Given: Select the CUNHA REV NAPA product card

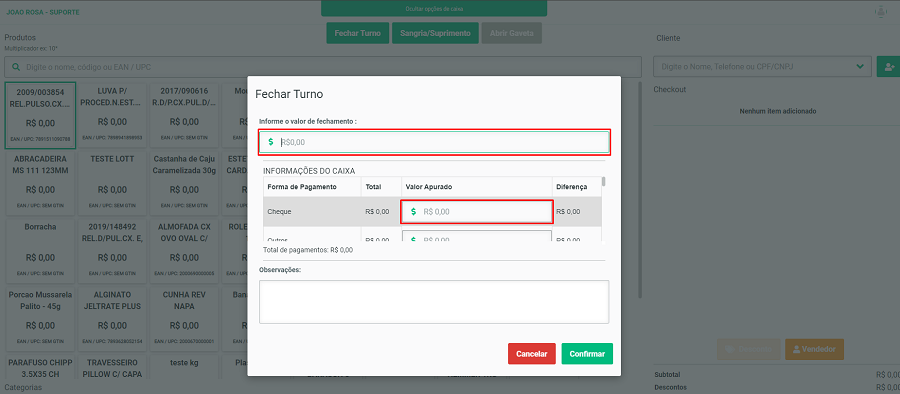Looking at the screenshot, I should [x=184, y=318].
